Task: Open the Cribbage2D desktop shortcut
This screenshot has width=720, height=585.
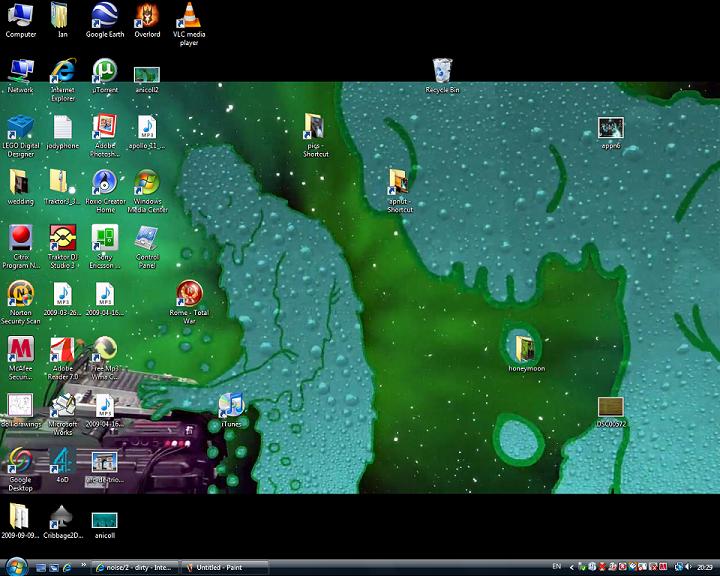Action: click(62, 517)
